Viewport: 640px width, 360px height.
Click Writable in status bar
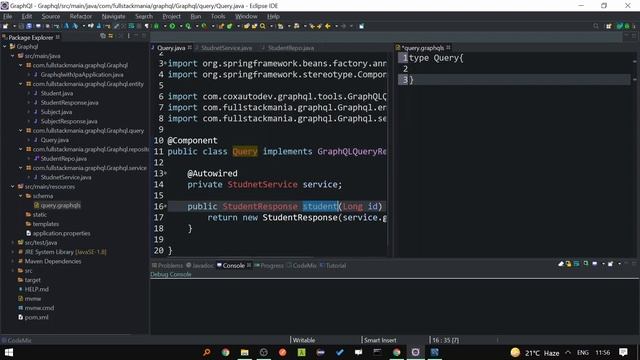(x=304, y=340)
